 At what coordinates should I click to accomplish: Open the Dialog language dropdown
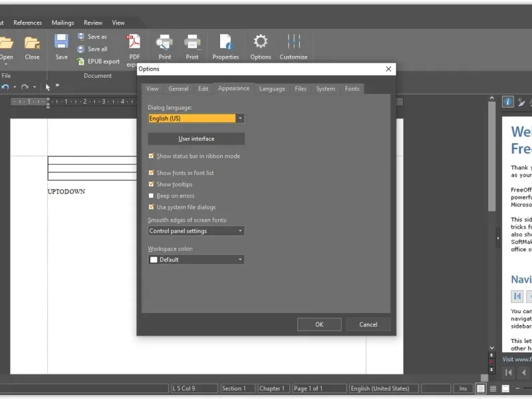pyautogui.click(x=240, y=118)
